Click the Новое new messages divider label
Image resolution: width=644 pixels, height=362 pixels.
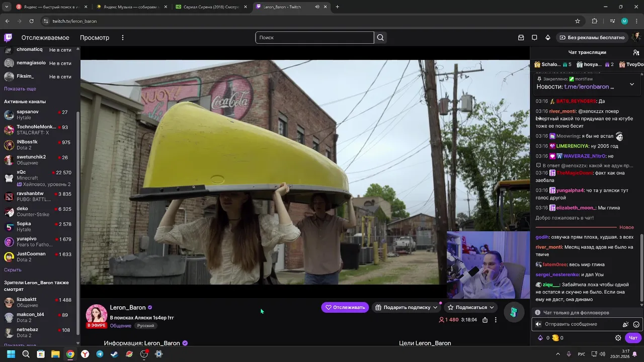tap(626, 227)
